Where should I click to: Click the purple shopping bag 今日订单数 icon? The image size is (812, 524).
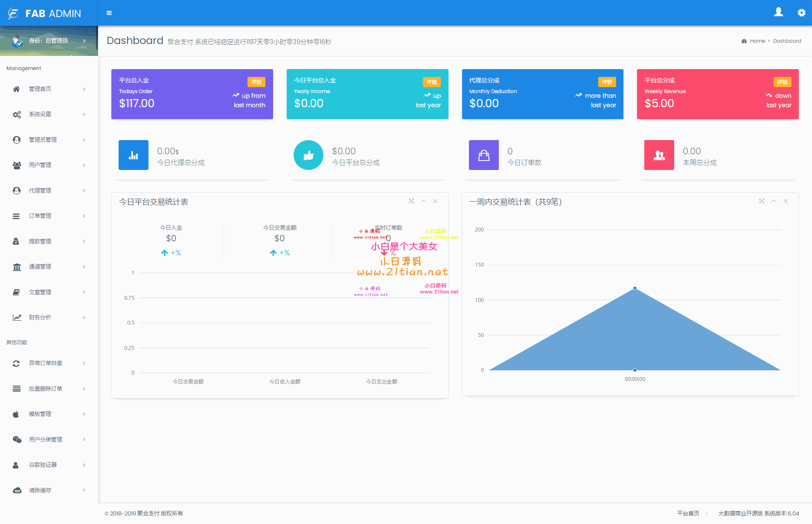coord(484,155)
